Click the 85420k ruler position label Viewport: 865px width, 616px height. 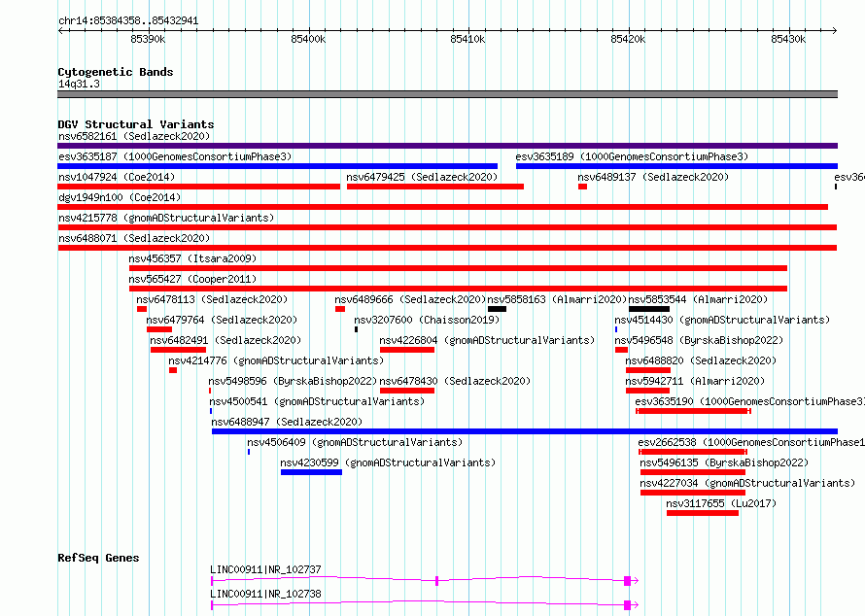(x=628, y=39)
